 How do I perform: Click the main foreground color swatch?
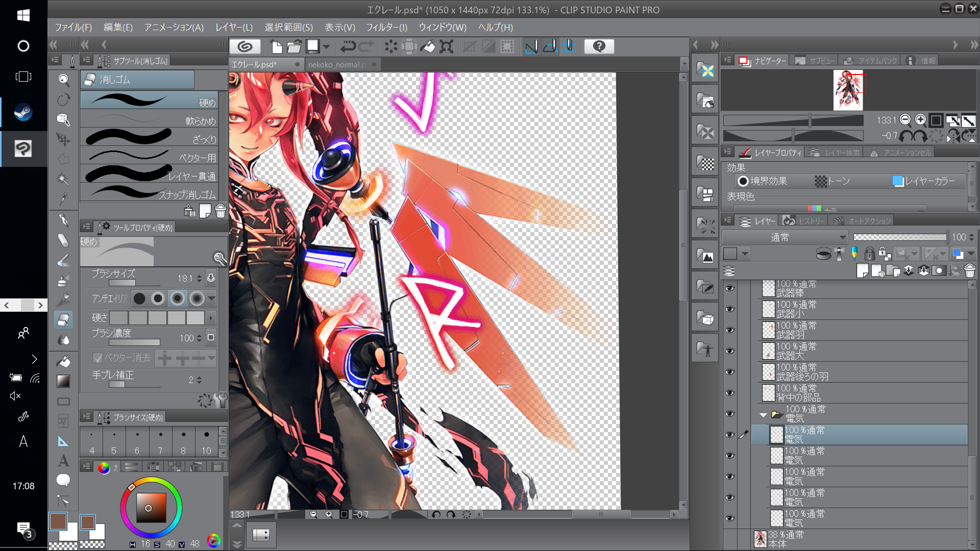[58, 521]
